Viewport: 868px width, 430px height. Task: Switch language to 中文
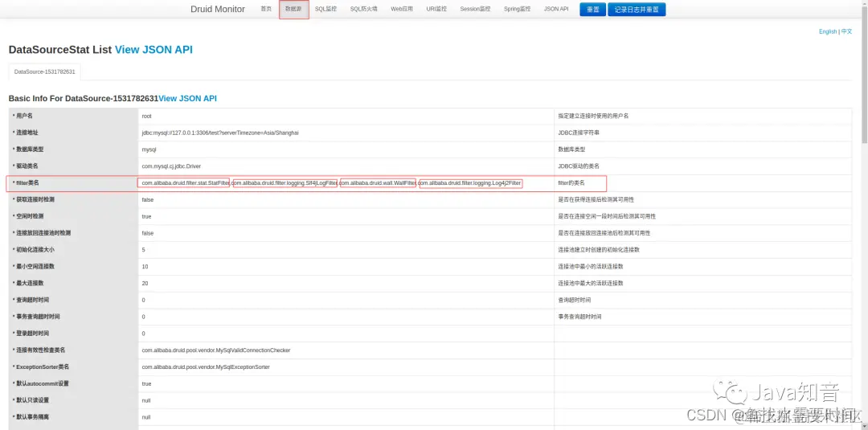[847, 31]
